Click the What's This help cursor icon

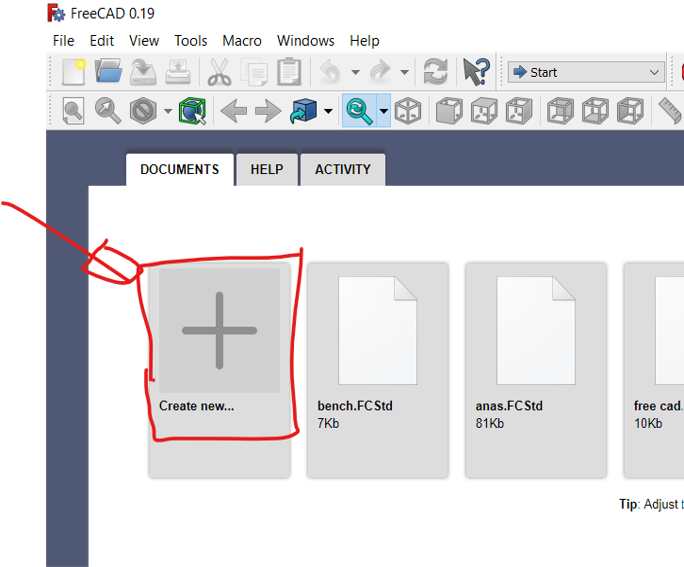(x=476, y=72)
